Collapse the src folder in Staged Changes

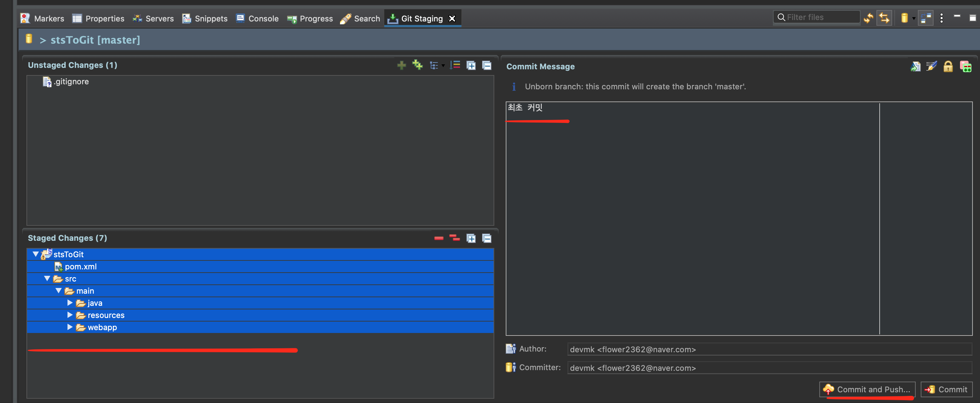(x=47, y=279)
